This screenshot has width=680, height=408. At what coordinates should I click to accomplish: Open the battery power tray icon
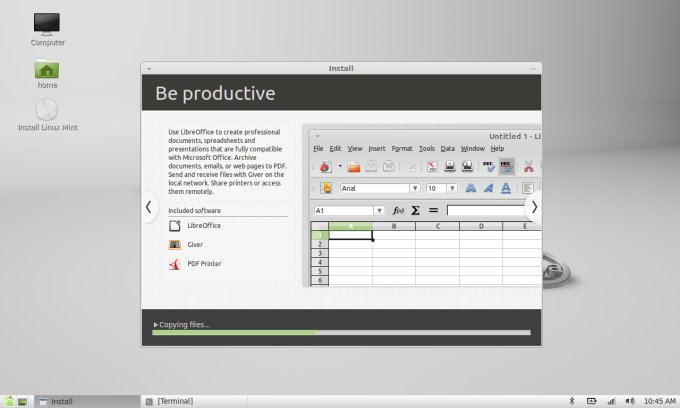pos(592,401)
